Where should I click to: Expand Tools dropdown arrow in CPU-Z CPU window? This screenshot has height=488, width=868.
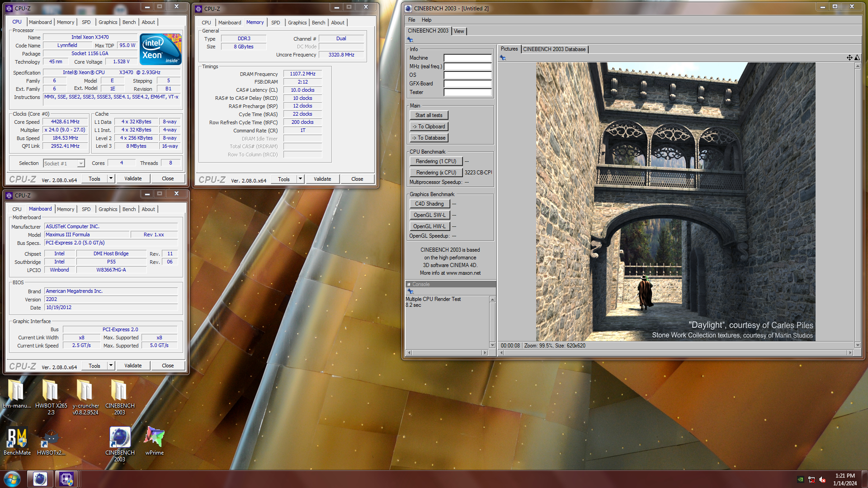pyautogui.click(x=111, y=178)
